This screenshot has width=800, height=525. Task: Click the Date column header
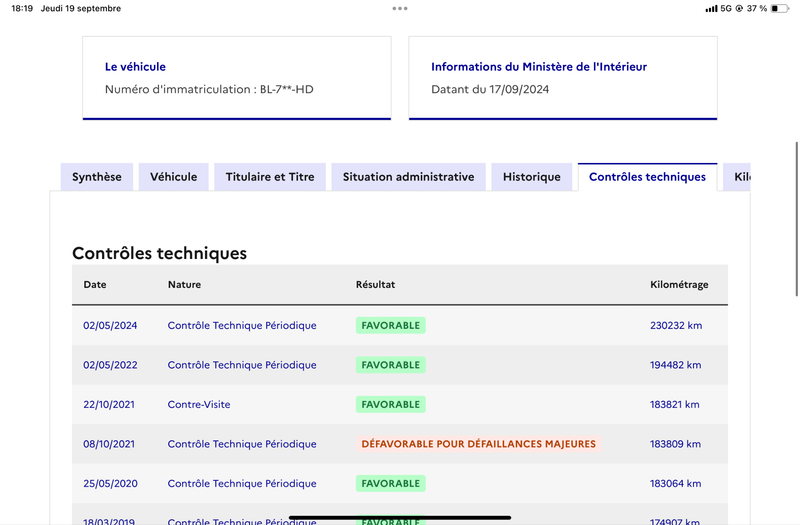[x=95, y=285]
